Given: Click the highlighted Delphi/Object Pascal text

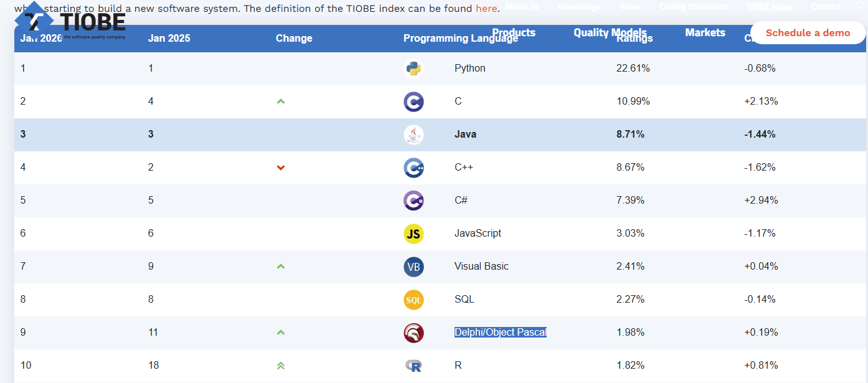Looking at the screenshot, I should click(x=500, y=333).
